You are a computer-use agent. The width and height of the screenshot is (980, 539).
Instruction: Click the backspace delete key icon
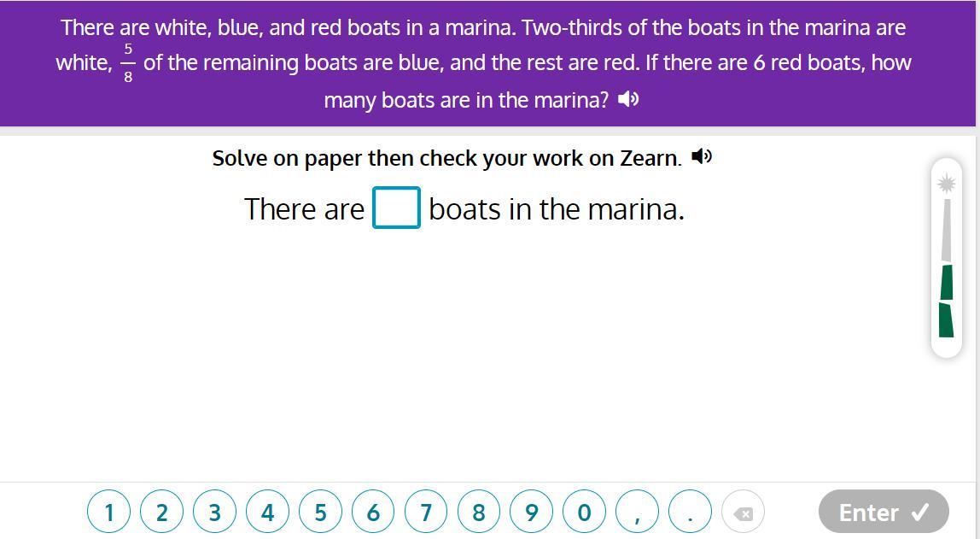coord(743,513)
